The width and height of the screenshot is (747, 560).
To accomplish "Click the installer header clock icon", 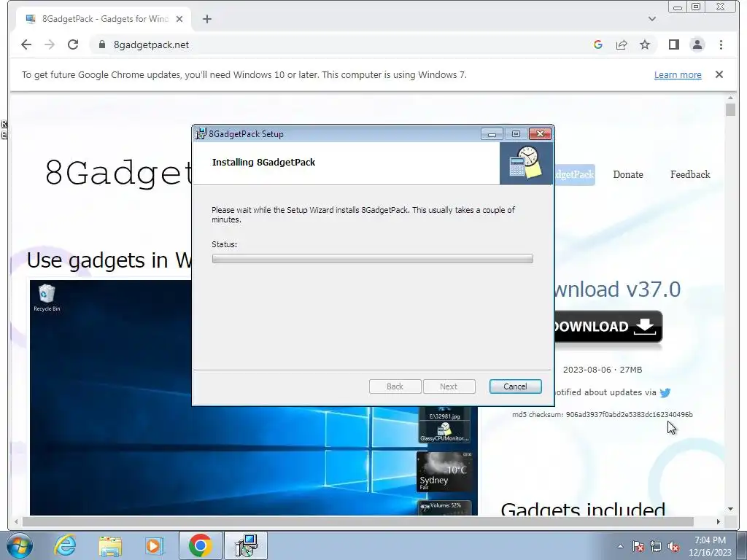I will coord(526,163).
